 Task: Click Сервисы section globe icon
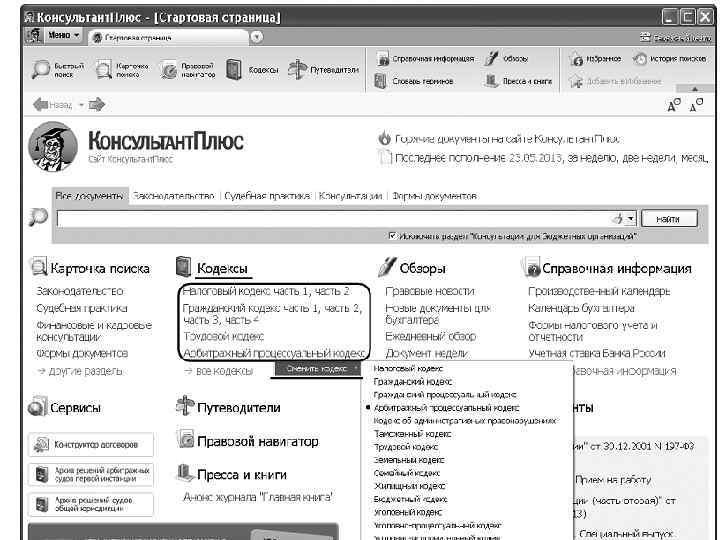[x=37, y=407]
